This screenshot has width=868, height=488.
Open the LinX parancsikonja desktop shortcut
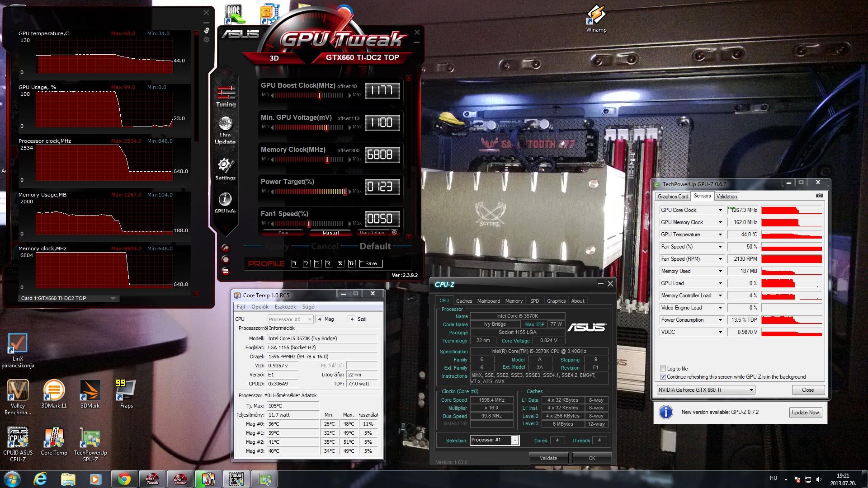coord(18,351)
